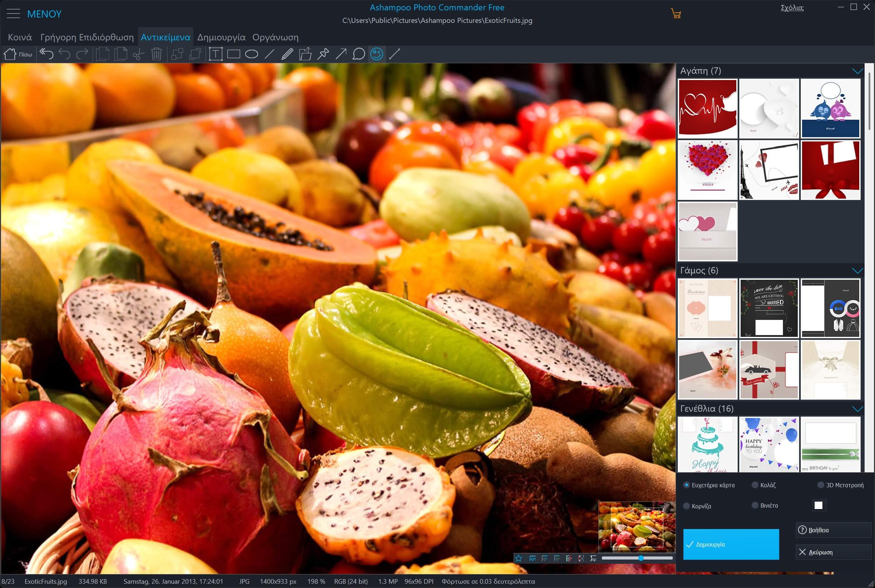
Task: Click the smiley clipart tool
Action: [x=376, y=54]
